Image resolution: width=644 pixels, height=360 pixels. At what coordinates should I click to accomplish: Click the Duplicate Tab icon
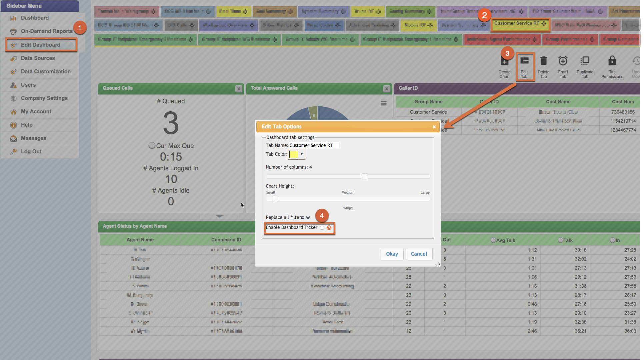[585, 61]
